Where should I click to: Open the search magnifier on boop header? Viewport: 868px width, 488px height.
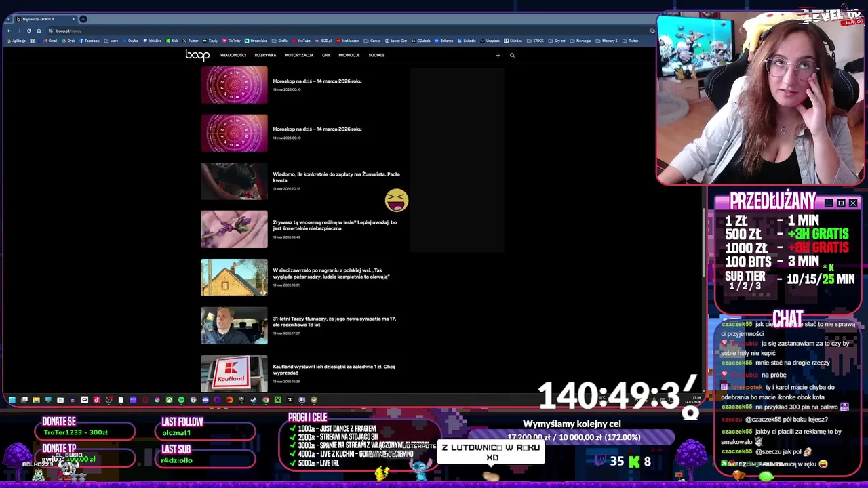[x=512, y=56]
